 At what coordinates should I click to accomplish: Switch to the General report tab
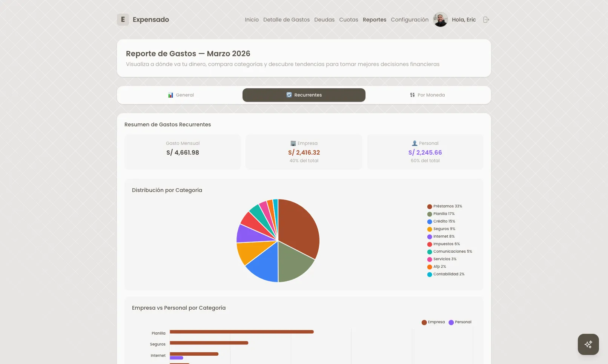[181, 95]
